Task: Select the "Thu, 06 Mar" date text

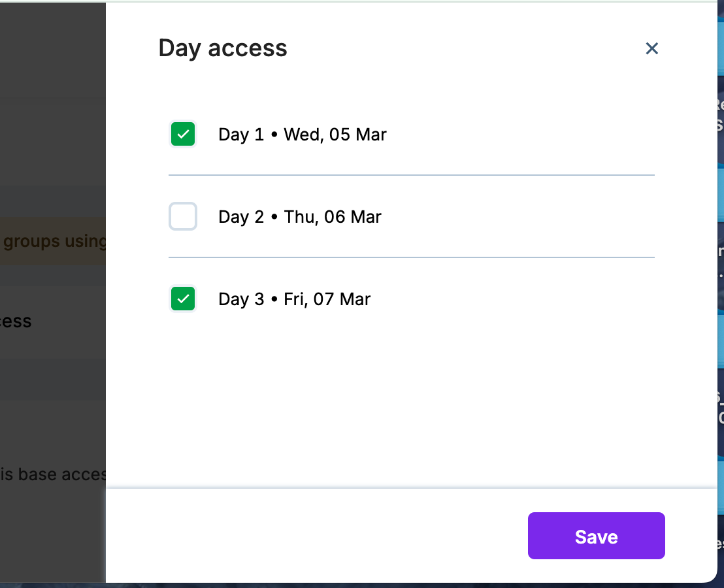Action: pyautogui.click(x=333, y=217)
